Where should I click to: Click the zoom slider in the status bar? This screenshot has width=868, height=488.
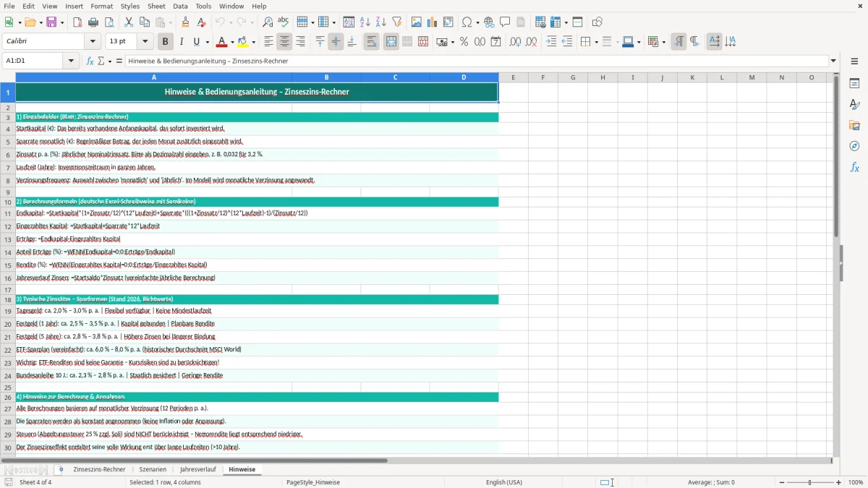[x=810, y=482]
